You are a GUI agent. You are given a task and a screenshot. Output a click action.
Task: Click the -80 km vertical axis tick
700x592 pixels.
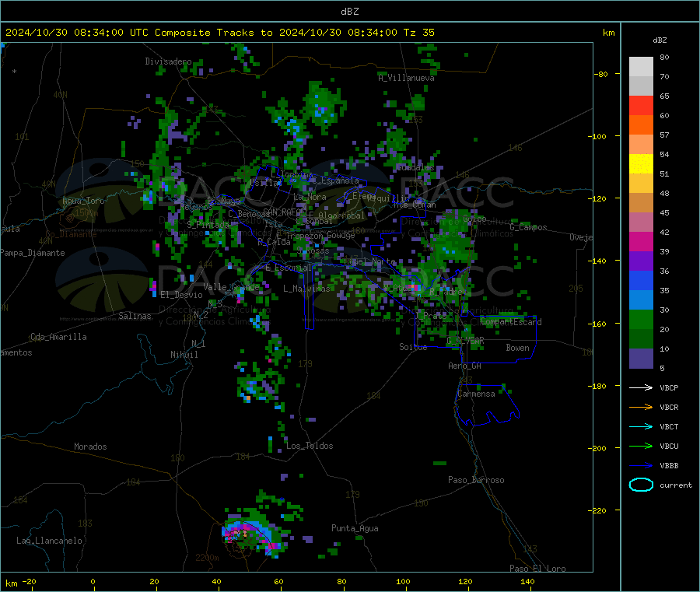coord(601,74)
